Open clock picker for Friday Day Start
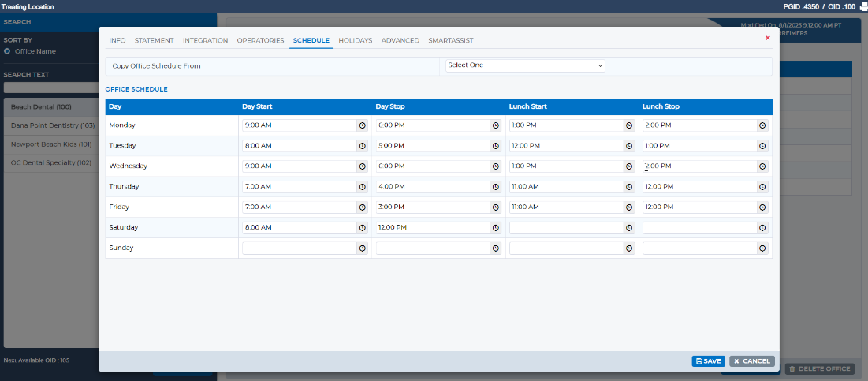 363,207
